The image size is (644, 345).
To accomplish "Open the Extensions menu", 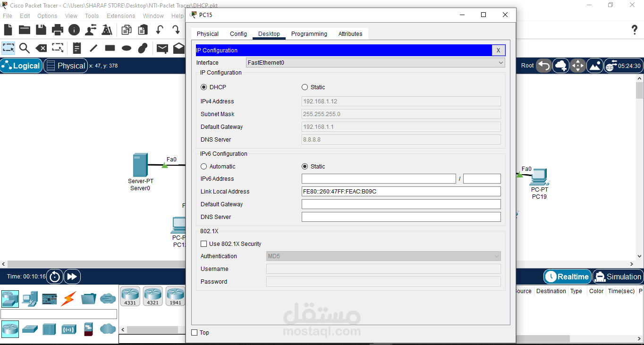I will (121, 16).
